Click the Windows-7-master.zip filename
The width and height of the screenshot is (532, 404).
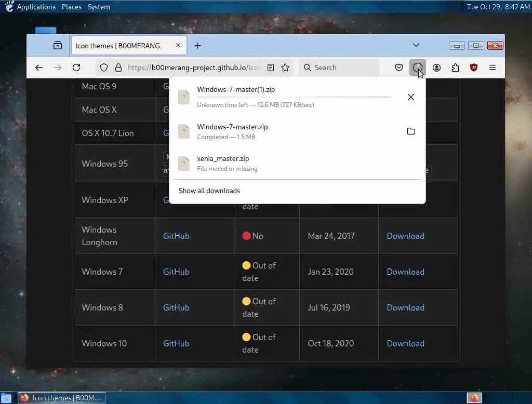click(232, 127)
